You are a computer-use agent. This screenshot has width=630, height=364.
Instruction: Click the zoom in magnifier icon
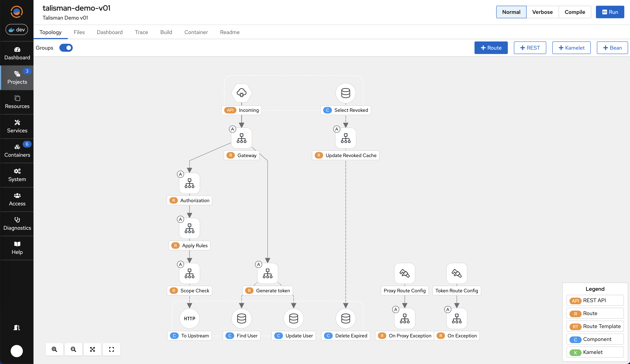pyautogui.click(x=54, y=349)
